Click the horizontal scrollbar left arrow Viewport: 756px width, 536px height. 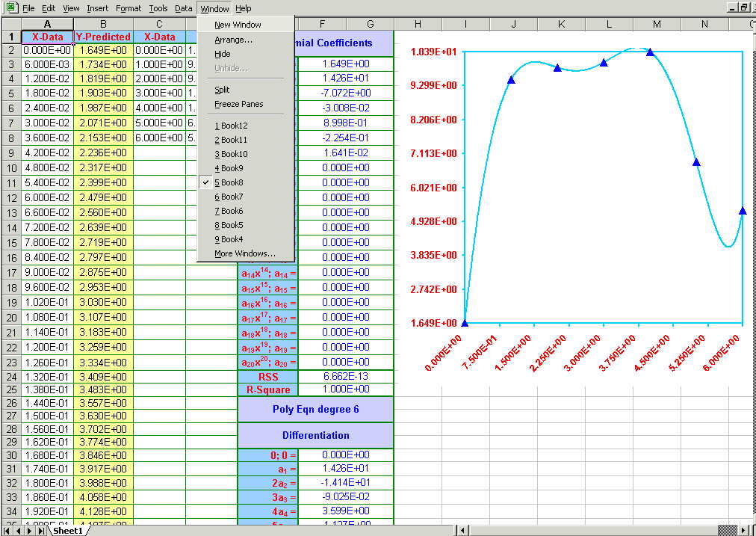[x=463, y=530]
